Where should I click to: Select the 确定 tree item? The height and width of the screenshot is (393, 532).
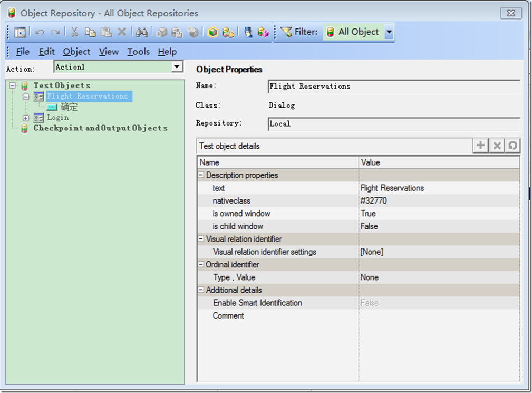(69, 107)
